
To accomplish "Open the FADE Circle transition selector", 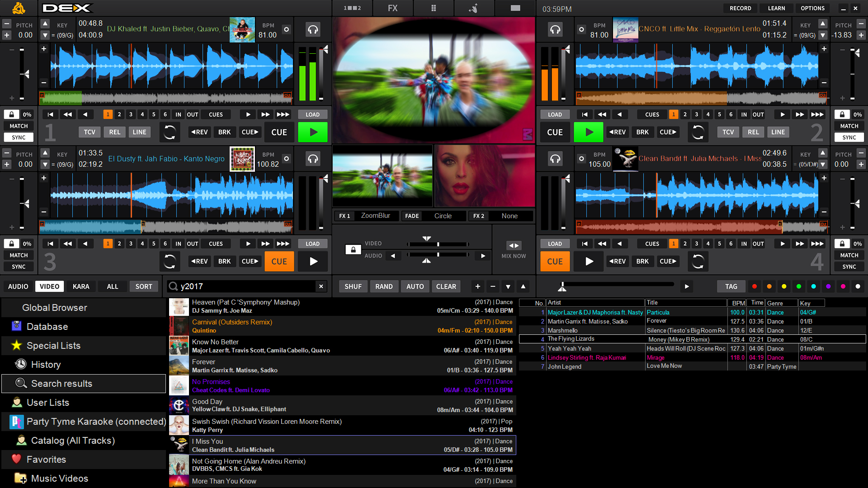I will [x=442, y=216].
